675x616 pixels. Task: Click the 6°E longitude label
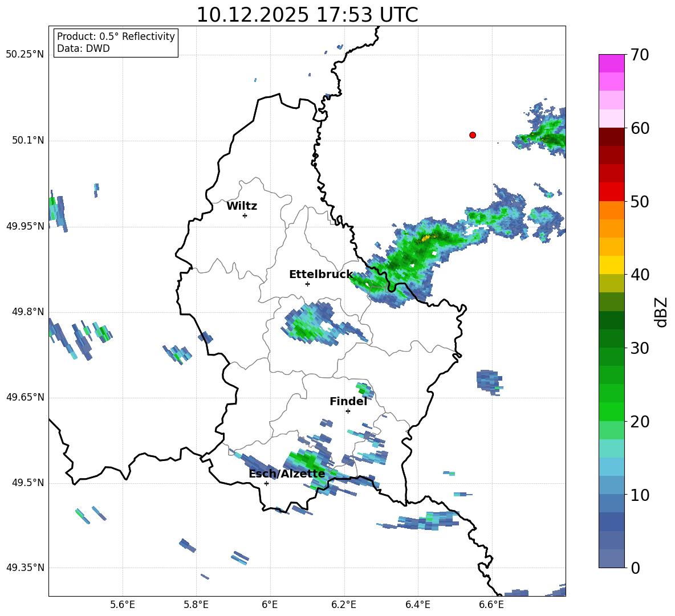click(270, 605)
